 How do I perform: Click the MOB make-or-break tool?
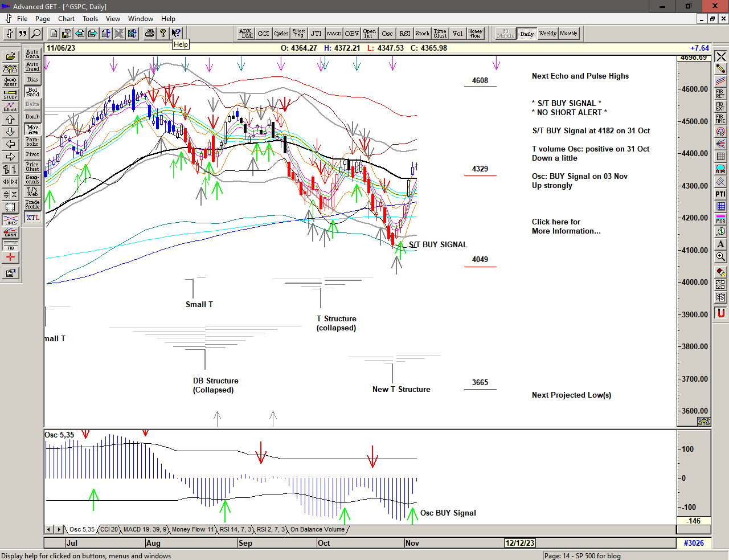(x=720, y=219)
